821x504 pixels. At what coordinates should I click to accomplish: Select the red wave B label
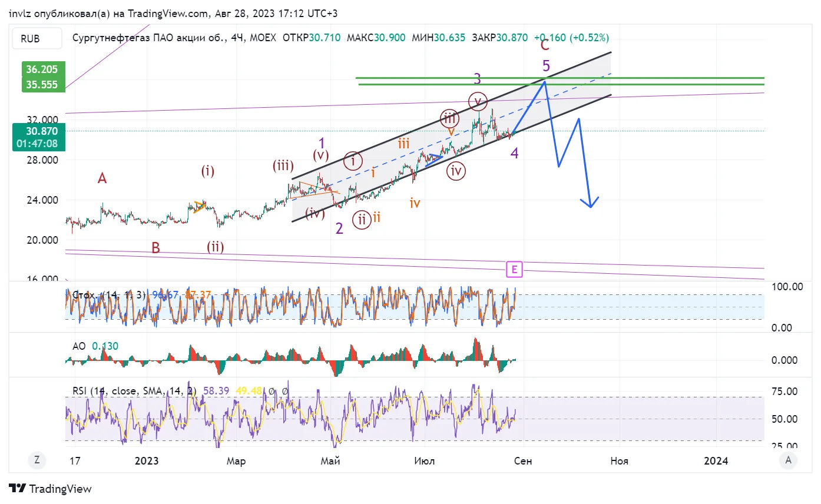pos(155,248)
